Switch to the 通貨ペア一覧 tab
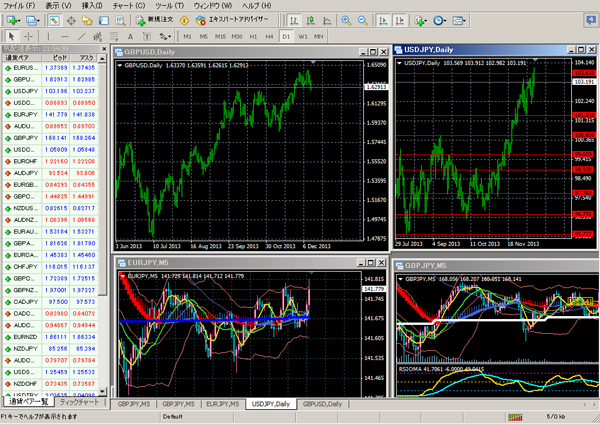Screen dimensions: 600x425 [x=29, y=402]
